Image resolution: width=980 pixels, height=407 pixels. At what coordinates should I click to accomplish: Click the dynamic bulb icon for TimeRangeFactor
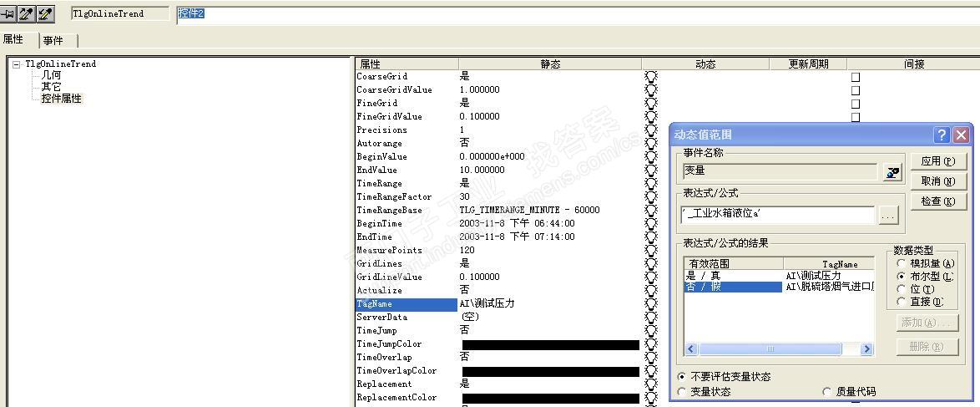click(x=650, y=196)
